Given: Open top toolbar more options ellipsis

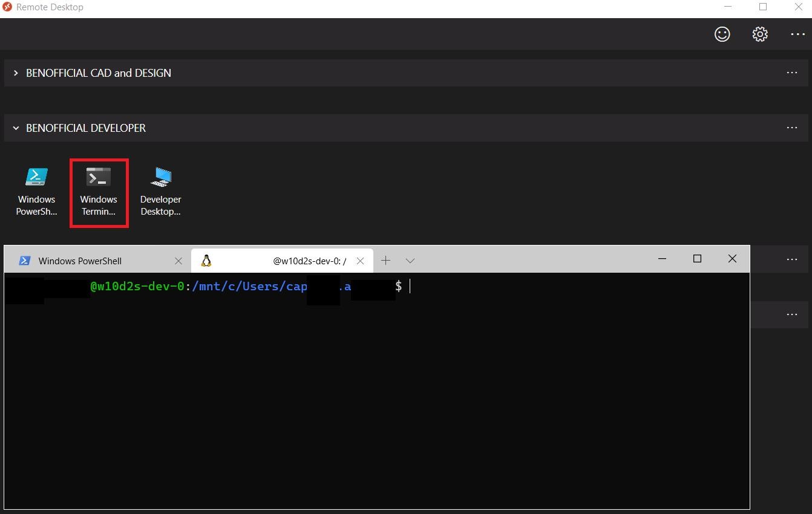Looking at the screenshot, I should [x=797, y=34].
